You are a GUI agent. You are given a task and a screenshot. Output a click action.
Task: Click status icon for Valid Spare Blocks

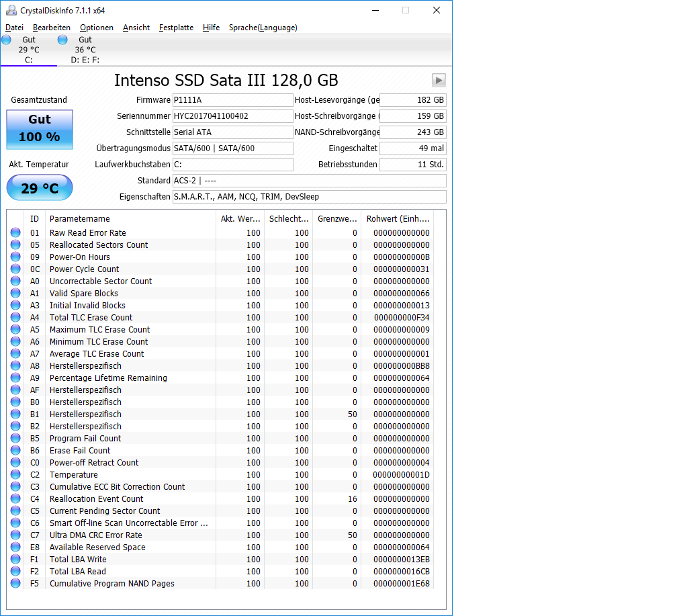(x=15, y=293)
